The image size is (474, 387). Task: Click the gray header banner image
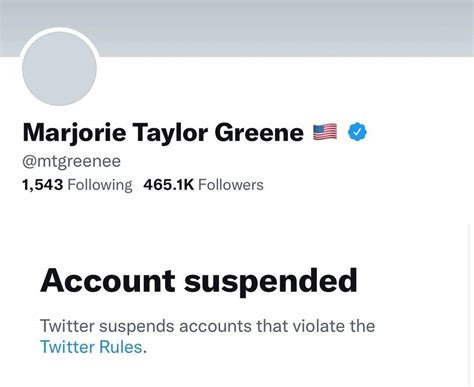(x=237, y=28)
